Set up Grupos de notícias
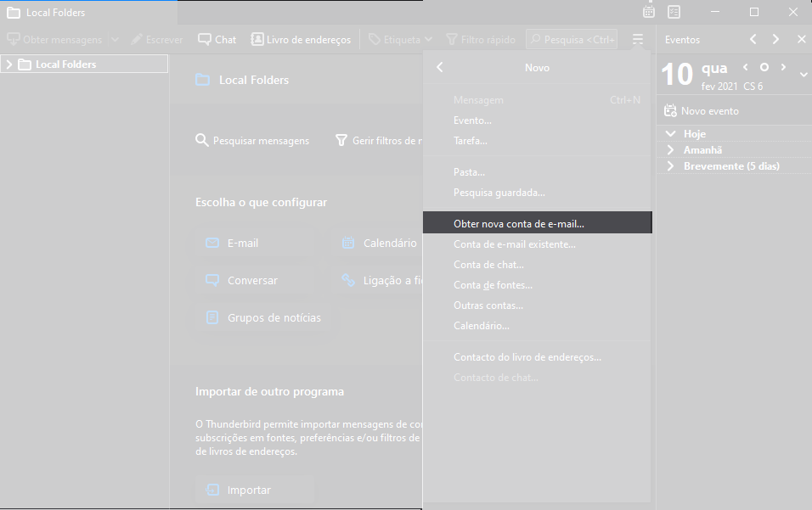The image size is (812, 510). pos(262,317)
